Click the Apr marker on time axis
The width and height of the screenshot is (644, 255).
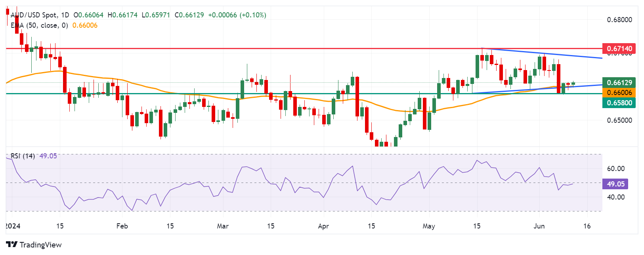click(323, 226)
